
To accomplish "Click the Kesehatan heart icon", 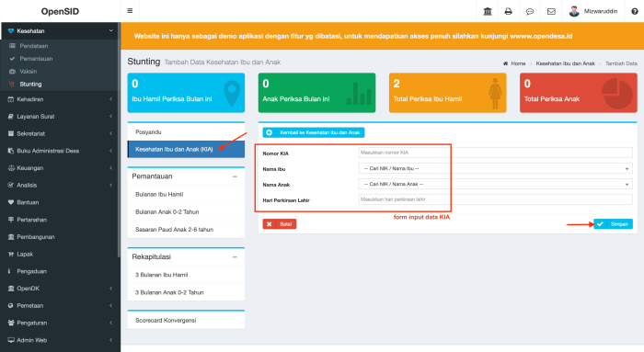I will coord(11,30).
